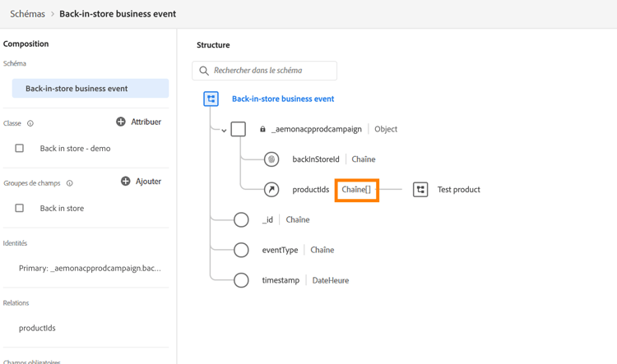The height and width of the screenshot is (364, 617).
Task: Select the eventType field node
Action: point(241,250)
